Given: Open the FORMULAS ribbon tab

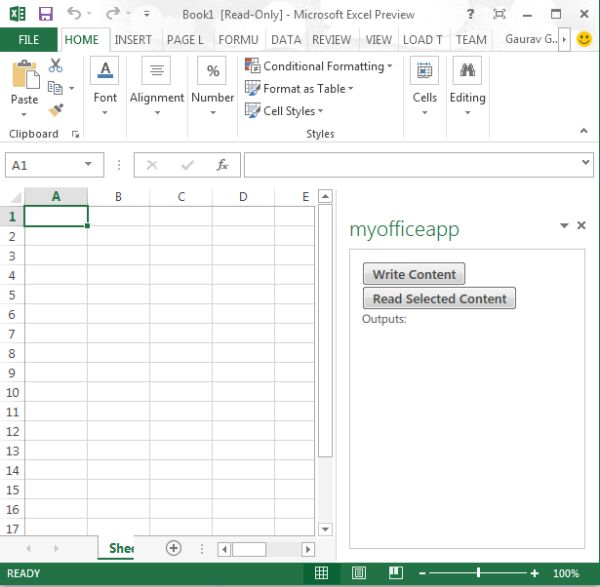Looking at the screenshot, I should (238, 39).
